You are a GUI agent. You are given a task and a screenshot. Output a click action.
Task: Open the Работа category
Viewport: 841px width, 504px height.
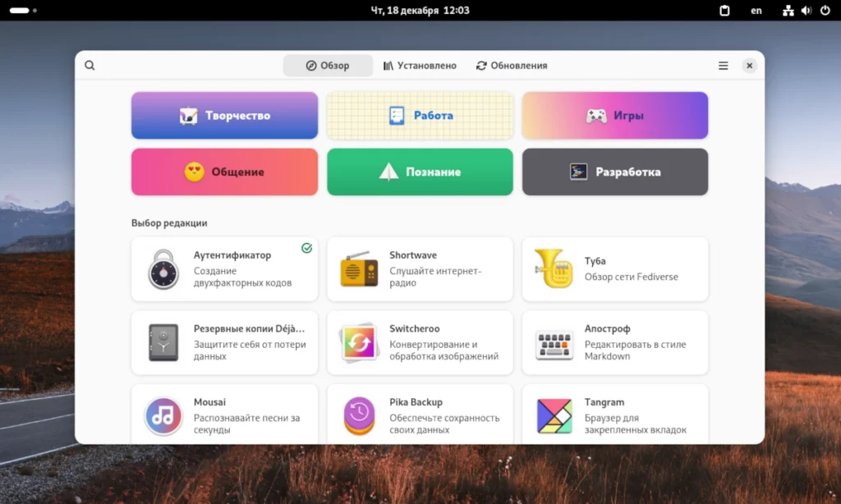(x=420, y=115)
